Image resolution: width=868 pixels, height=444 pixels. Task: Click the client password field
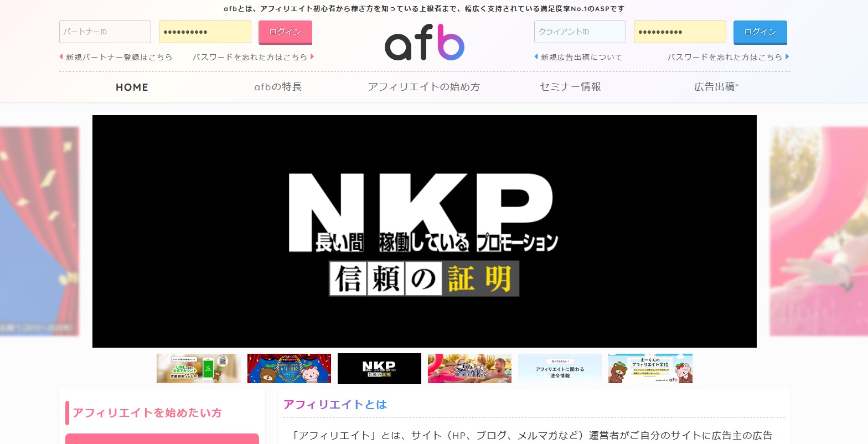(x=680, y=32)
